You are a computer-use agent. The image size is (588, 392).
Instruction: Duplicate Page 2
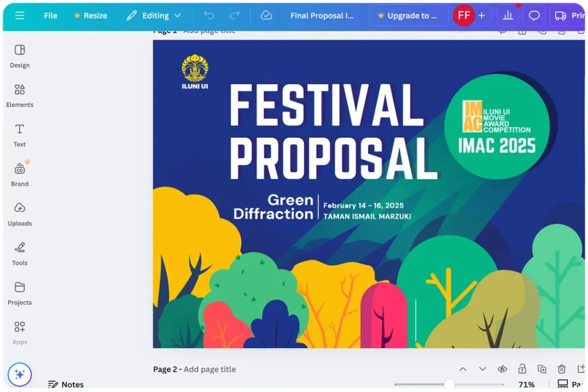click(x=542, y=369)
